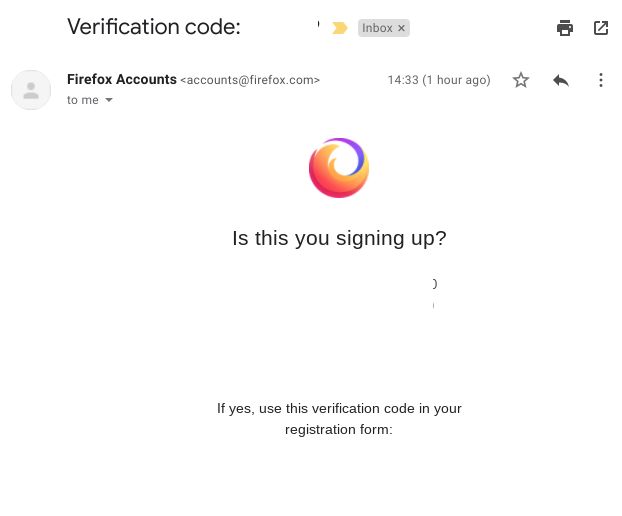This screenshot has width=622, height=516.
Task: Click the 'Verification code:' subject line
Action: pyautogui.click(x=154, y=27)
